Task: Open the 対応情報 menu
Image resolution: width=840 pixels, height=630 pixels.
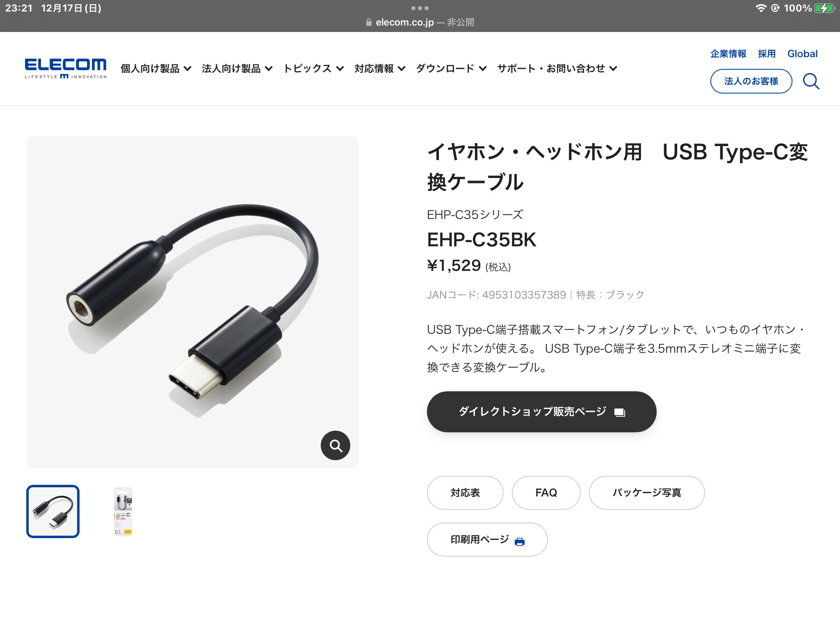Action: pyautogui.click(x=380, y=68)
